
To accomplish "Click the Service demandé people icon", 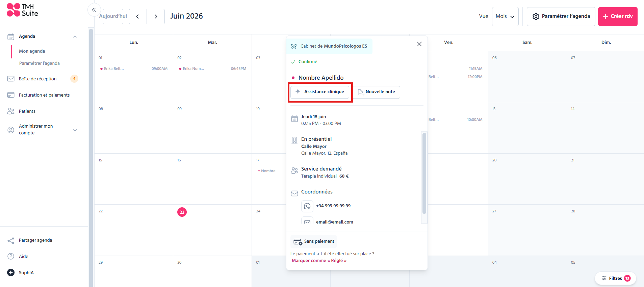I will pos(294,171).
